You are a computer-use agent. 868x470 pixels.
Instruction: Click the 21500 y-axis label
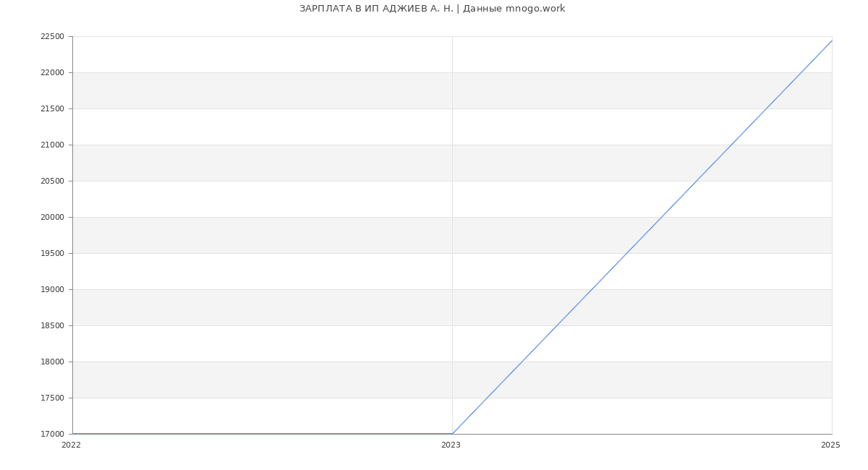(52, 109)
